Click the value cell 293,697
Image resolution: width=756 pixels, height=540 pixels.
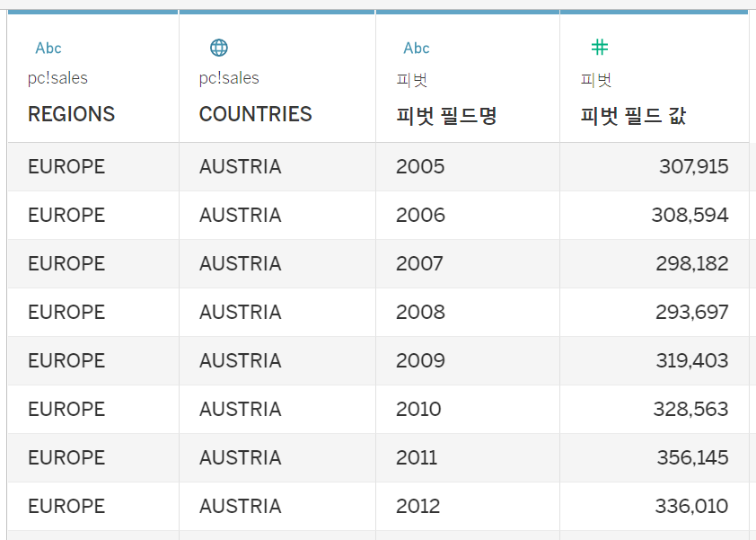(x=655, y=312)
